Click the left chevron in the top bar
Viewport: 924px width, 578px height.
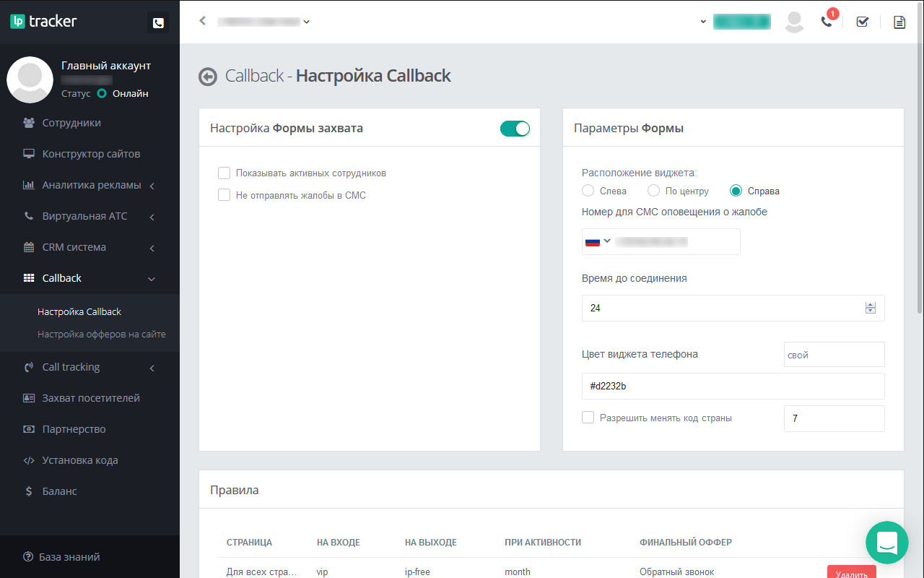(203, 21)
